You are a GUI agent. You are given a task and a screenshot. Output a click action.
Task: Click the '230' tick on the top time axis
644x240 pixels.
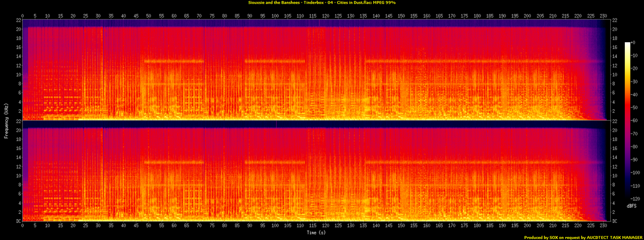click(603, 16)
